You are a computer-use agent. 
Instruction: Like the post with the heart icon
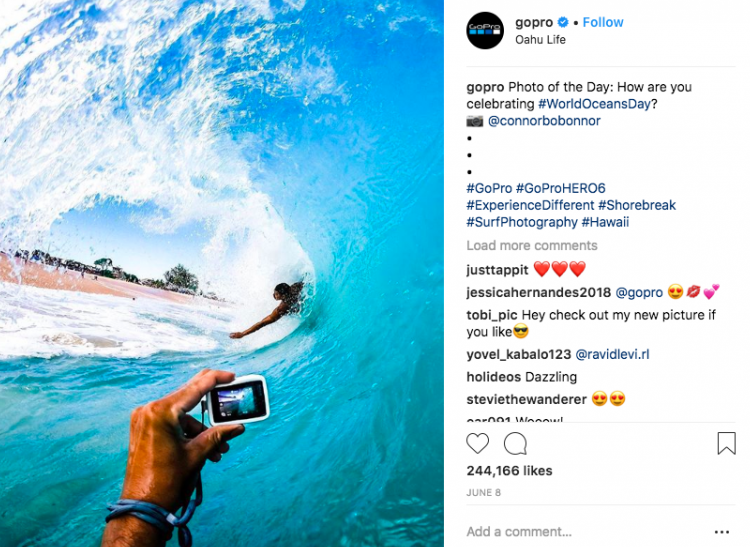477,443
